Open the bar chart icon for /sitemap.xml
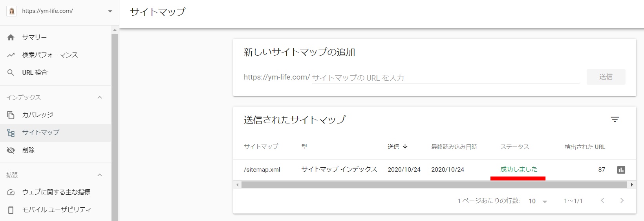Viewport: 644px width, 221px height. (621, 170)
